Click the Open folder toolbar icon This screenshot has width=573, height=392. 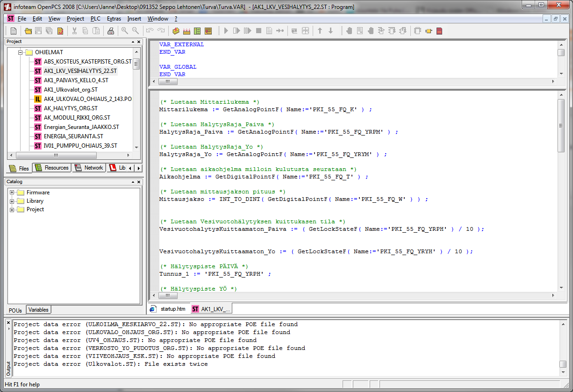[29, 31]
